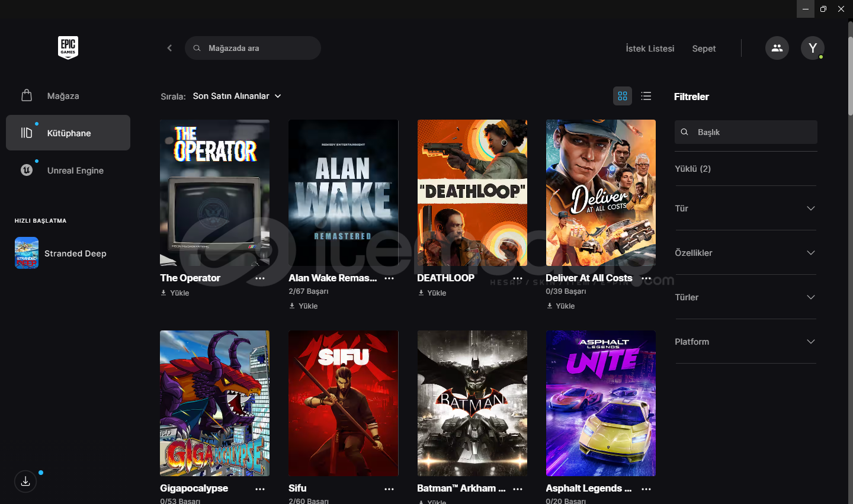The height and width of the screenshot is (504, 853).
Task: Click the Asphalt Legends title text
Action: [x=589, y=489]
